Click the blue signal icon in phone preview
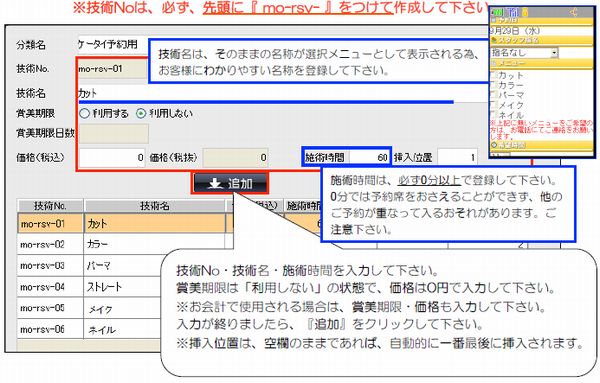600x383 pixels. (x=513, y=13)
